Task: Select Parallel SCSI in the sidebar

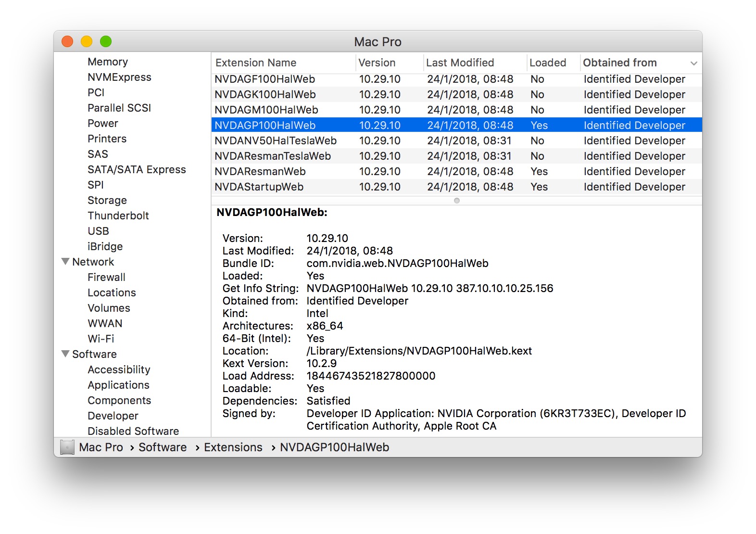Action: [119, 108]
